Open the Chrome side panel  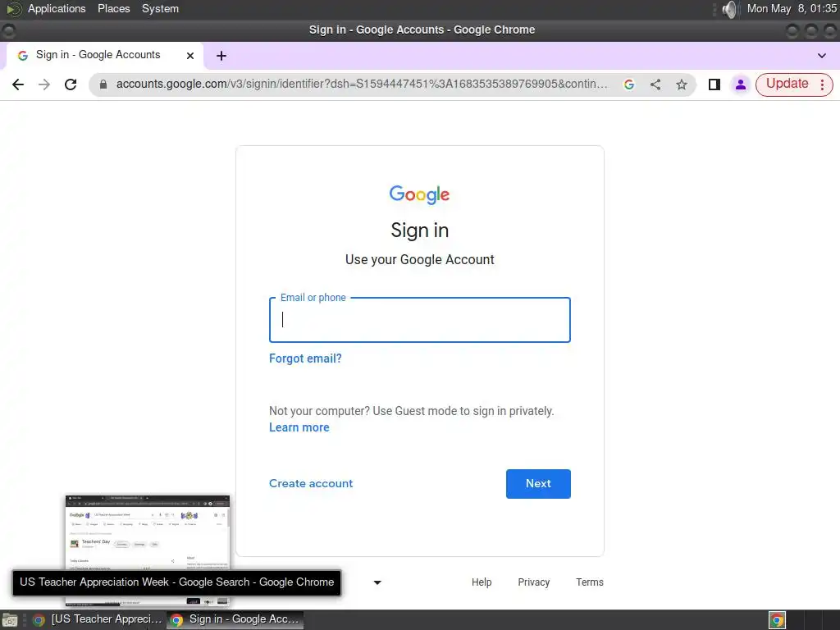pyautogui.click(x=714, y=84)
